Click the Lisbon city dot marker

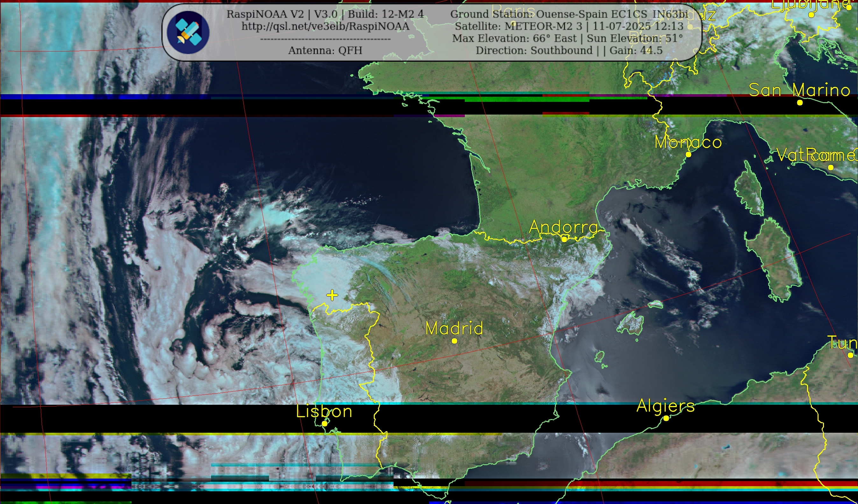pyautogui.click(x=324, y=424)
